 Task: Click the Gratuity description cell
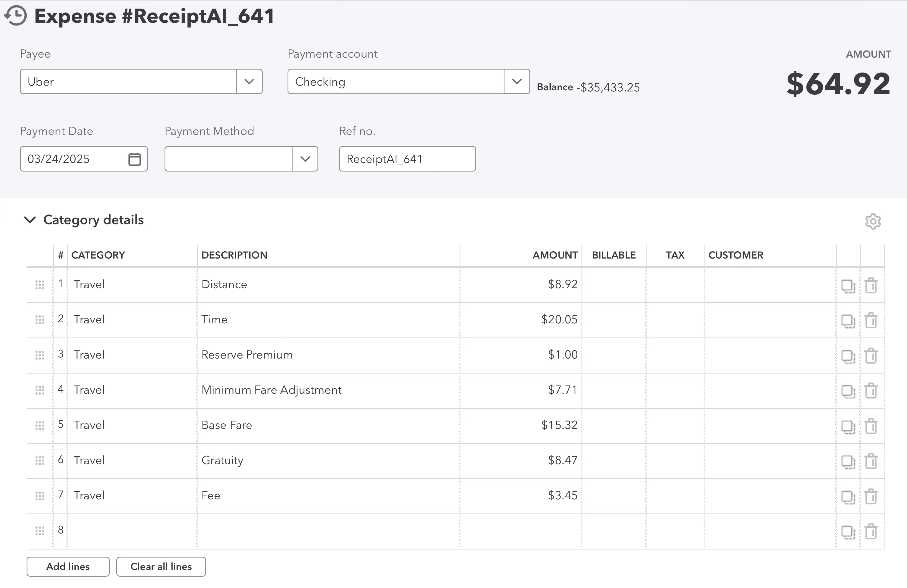click(329, 461)
